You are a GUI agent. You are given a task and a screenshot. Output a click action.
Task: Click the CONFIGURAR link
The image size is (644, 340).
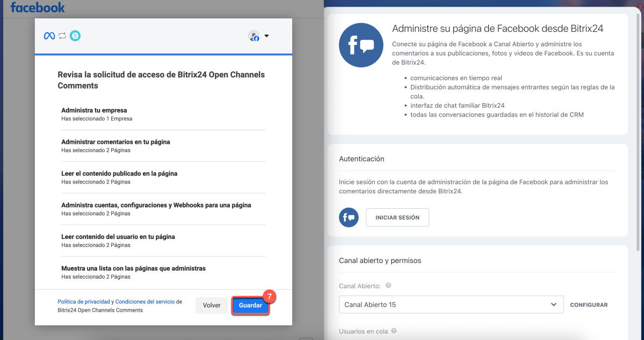589,305
